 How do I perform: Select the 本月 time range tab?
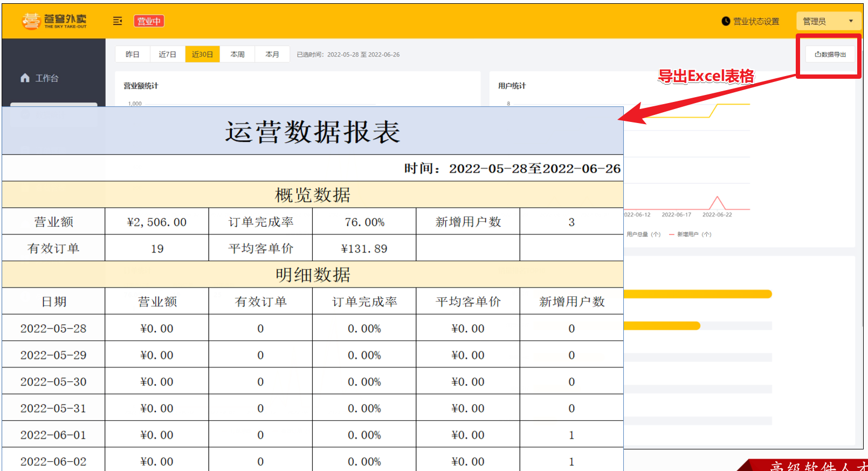(x=272, y=54)
